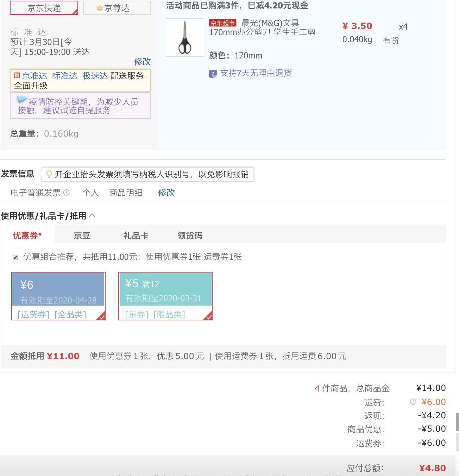Click 颜色: 170mm attribute text

tap(236, 56)
